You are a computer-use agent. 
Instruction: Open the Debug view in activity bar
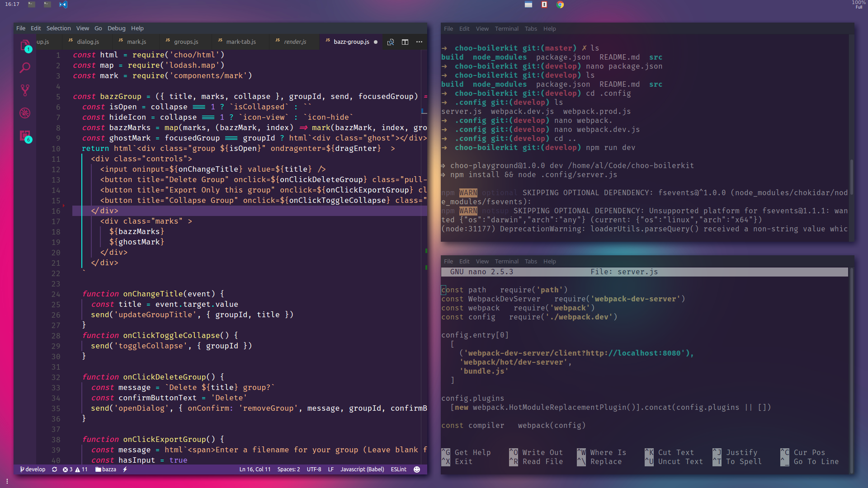coord(25,113)
